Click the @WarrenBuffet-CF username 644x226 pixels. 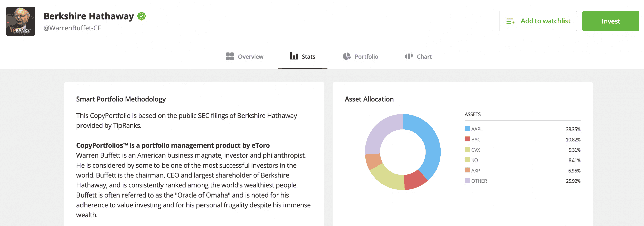tap(72, 28)
